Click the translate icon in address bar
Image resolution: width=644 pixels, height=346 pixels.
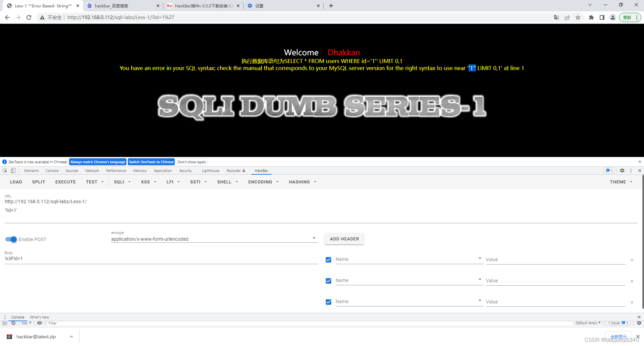[x=556, y=17]
